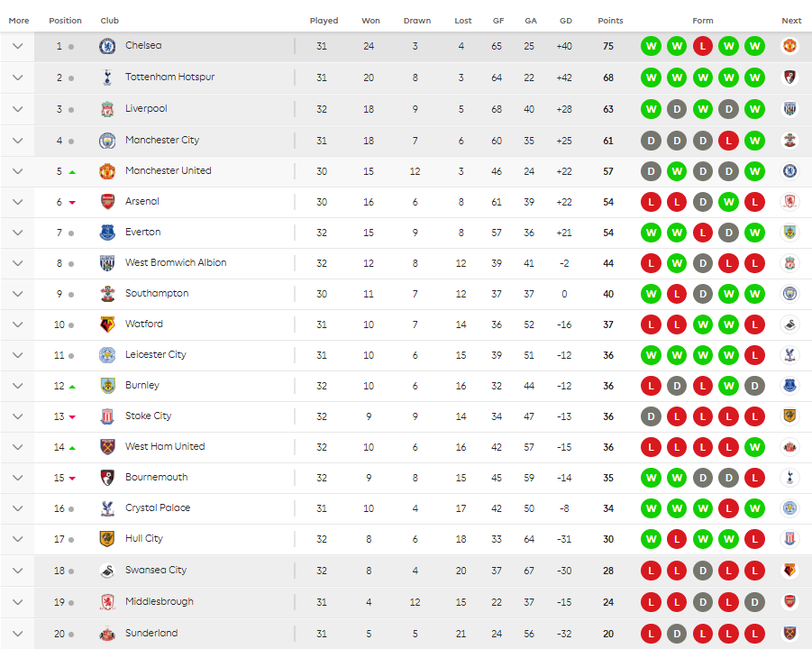Click the Liverpool club crest icon

pos(107,109)
